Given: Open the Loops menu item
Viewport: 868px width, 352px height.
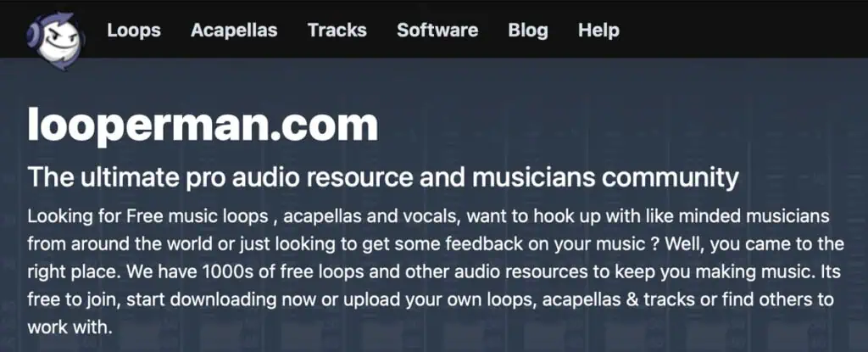Looking at the screenshot, I should click(134, 30).
